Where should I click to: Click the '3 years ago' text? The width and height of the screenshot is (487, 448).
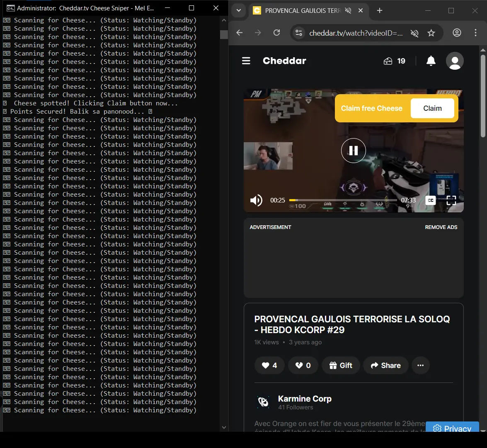(x=305, y=342)
